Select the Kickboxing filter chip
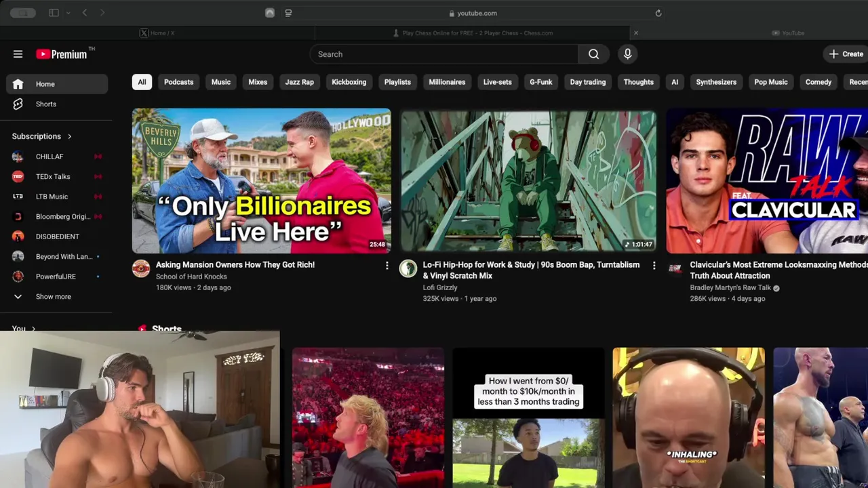This screenshot has height=488, width=868. [x=349, y=82]
